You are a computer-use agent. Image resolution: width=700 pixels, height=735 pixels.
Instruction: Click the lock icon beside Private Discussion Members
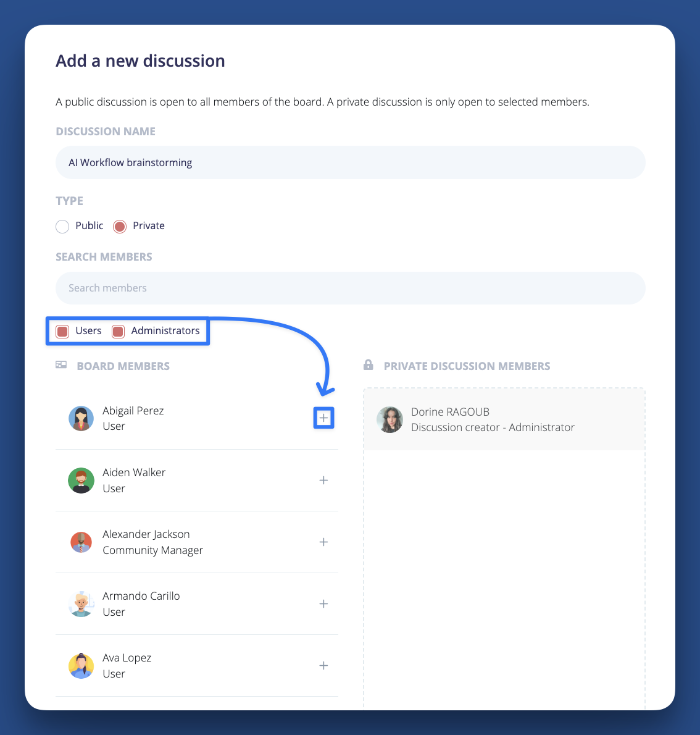pos(369,364)
